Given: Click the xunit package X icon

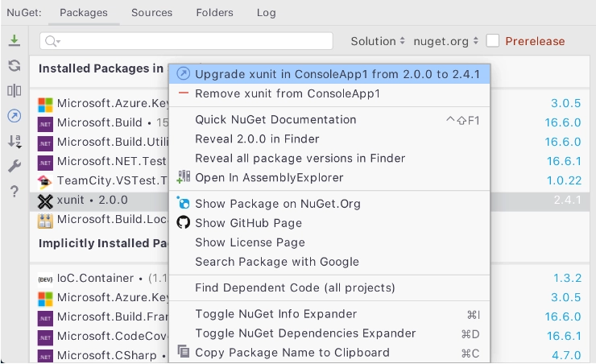Looking at the screenshot, I should click(x=45, y=202).
